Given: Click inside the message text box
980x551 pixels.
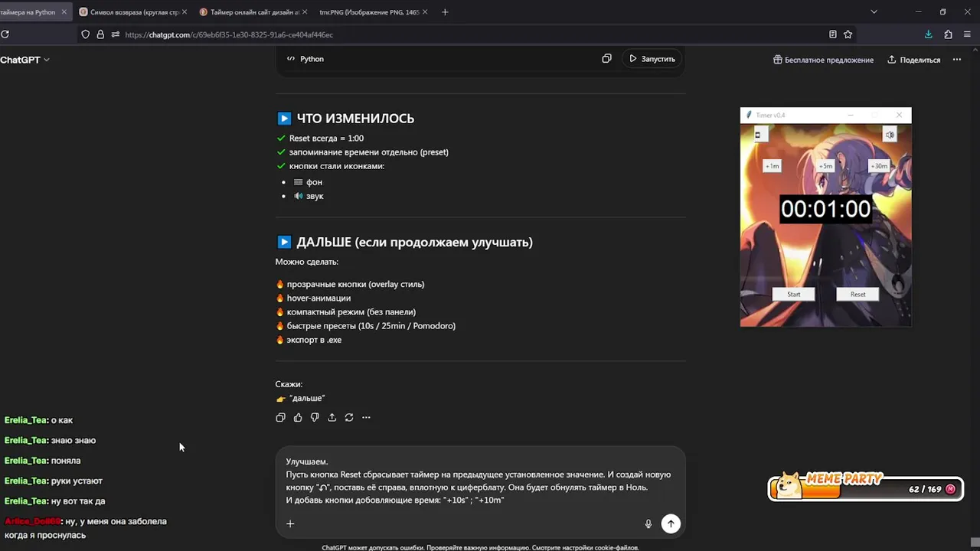Looking at the screenshot, I should pyautogui.click(x=479, y=481).
